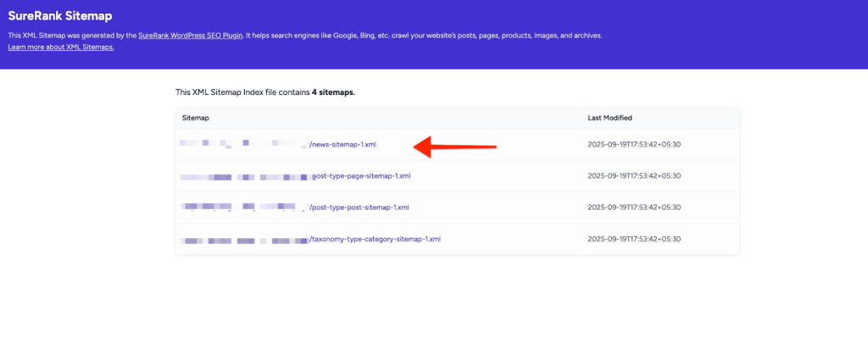The height and width of the screenshot is (349, 868).
Task: Click the blurred domain in the news sitemap URL
Action: [x=243, y=145]
